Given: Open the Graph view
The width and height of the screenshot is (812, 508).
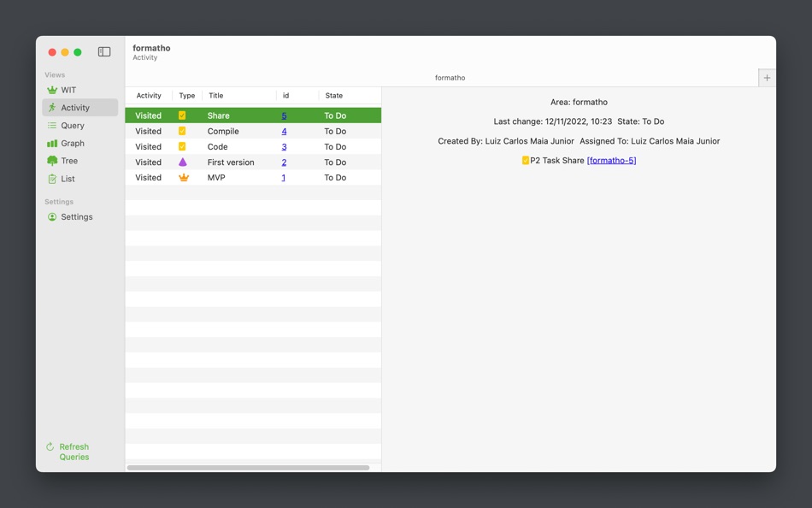Looking at the screenshot, I should 79,143.
